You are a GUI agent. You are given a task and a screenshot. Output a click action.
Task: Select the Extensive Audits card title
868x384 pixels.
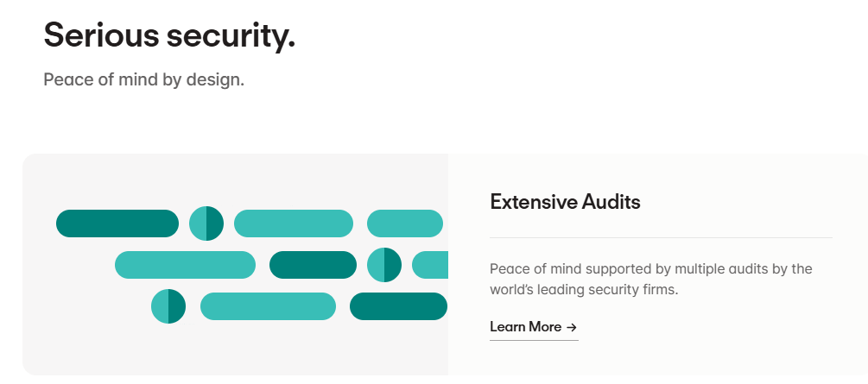coord(565,202)
